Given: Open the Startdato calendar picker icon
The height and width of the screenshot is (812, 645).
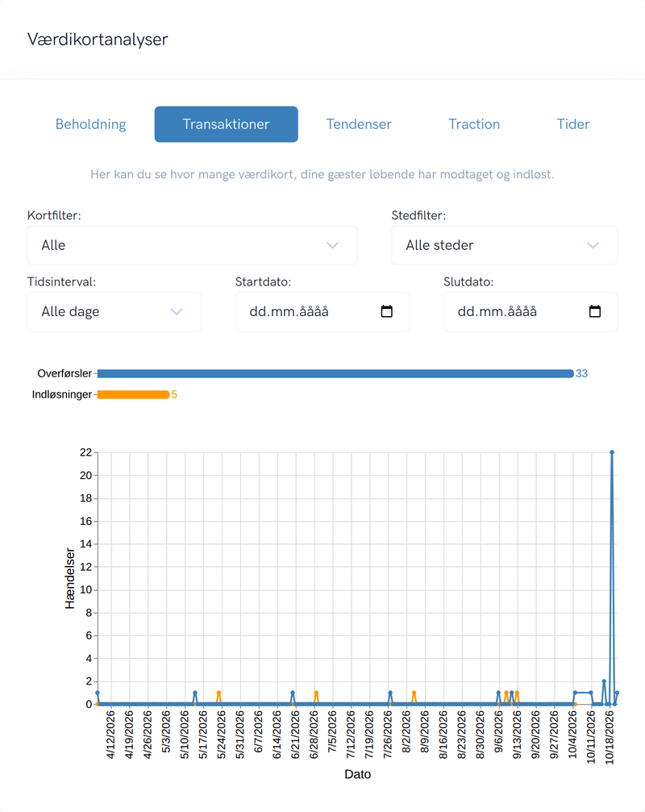Looking at the screenshot, I should [387, 311].
